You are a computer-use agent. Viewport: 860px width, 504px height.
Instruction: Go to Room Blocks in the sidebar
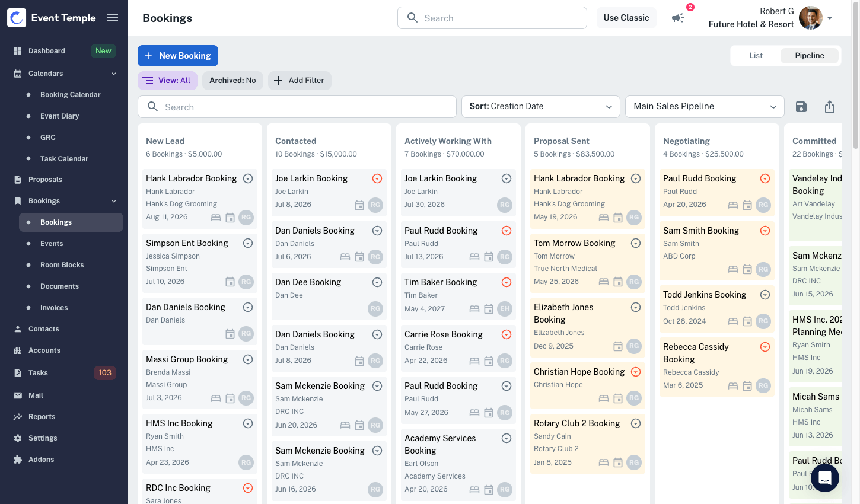coord(62,265)
